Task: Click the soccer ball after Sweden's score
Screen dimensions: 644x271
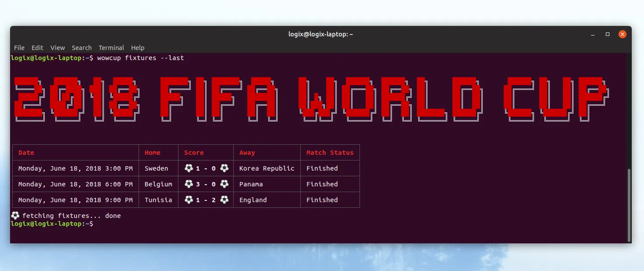Action: click(224, 168)
